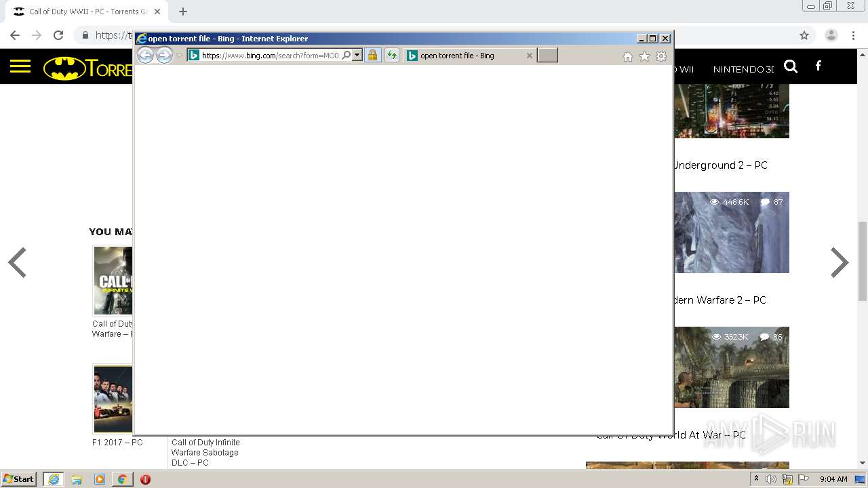The image size is (868, 488).
Task: Click the IE Home icon
Action: tap(628, 57)
